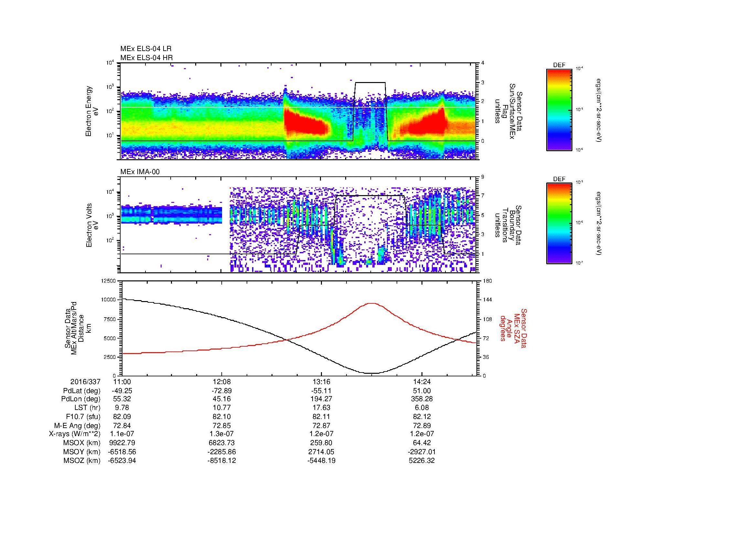The height and width of the screenshot is (534, 756).
Task: Click MSOX value 259.80
Action: (x=321, y=443)
